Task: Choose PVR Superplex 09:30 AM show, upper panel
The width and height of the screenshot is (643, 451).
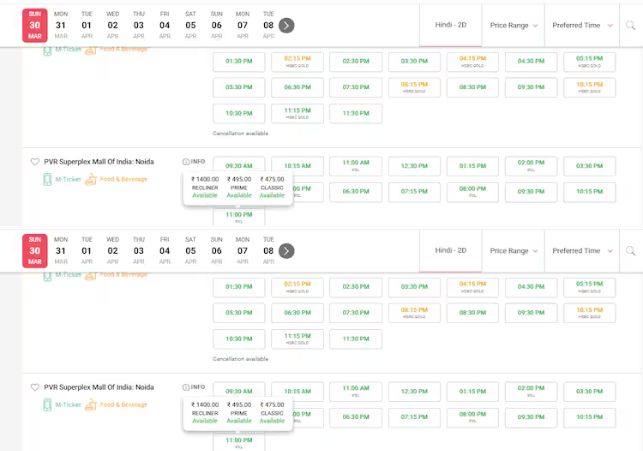Action: click(239, 164)
